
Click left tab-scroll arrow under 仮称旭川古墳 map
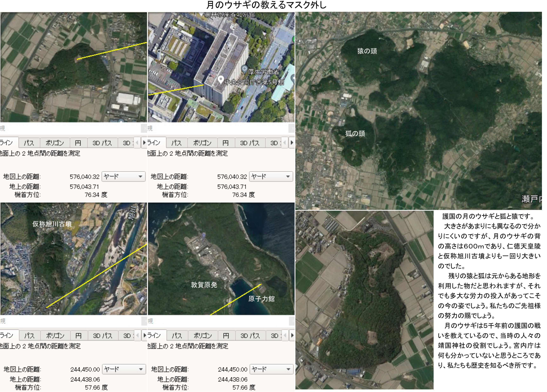coord(138,335)
